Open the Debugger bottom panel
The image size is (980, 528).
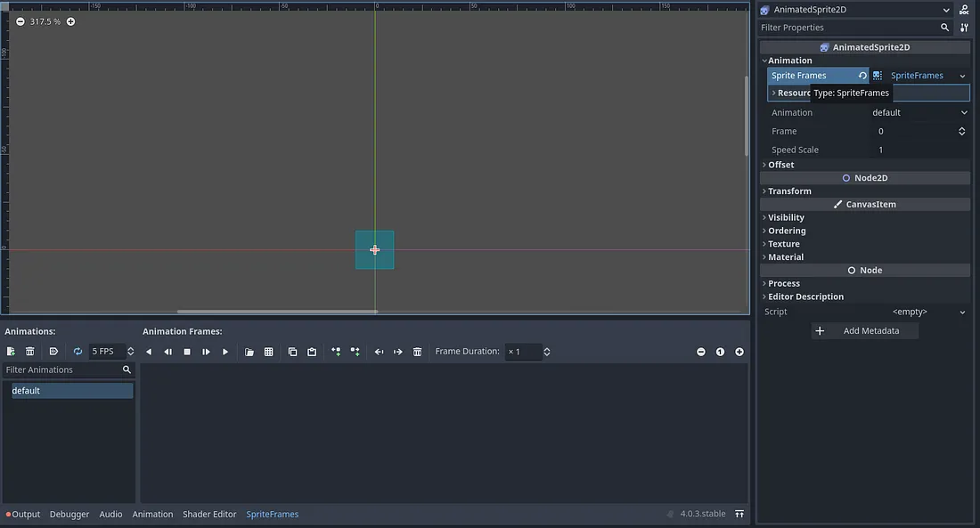(x=69, y=515)
